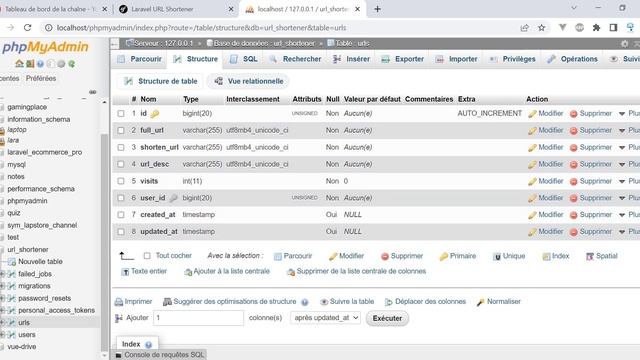Click Ajouter à la liste centrale
The height and width of the screenshot is (360, 640).
pos(227,271)
